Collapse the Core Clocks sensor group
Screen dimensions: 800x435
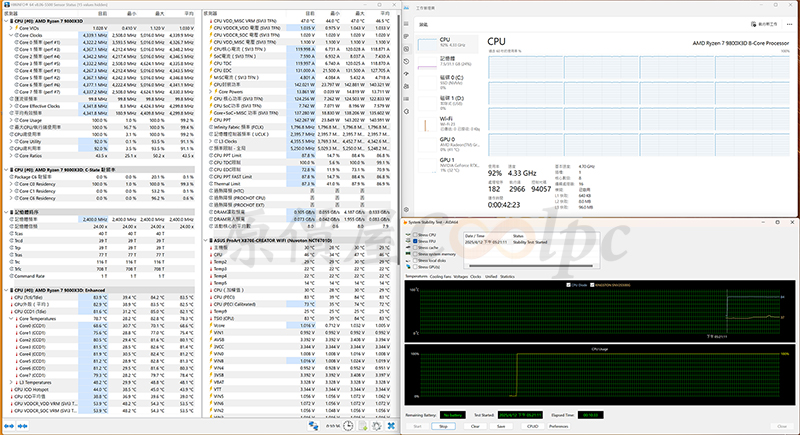tap(11, 34)
